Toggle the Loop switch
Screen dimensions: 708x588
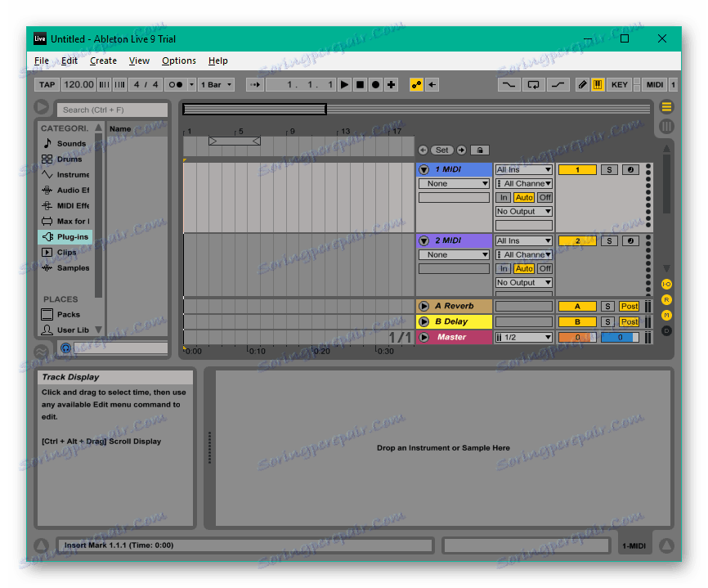pos(533,84)
